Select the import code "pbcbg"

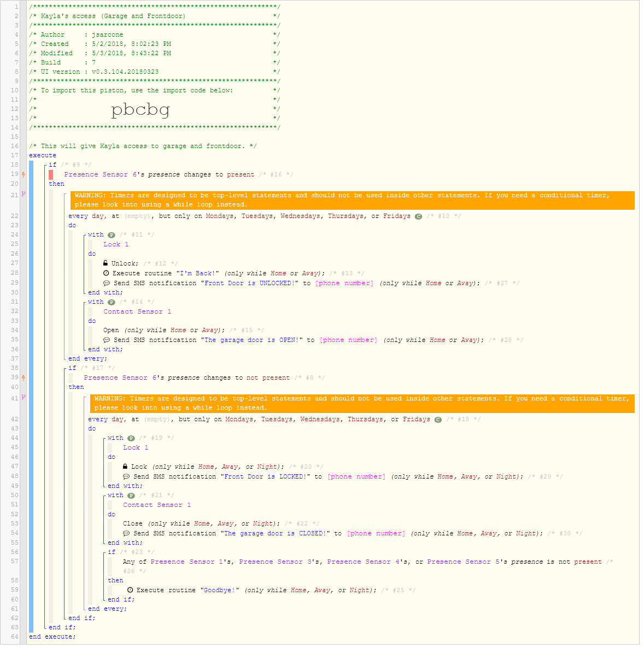(x=140, y=110)
